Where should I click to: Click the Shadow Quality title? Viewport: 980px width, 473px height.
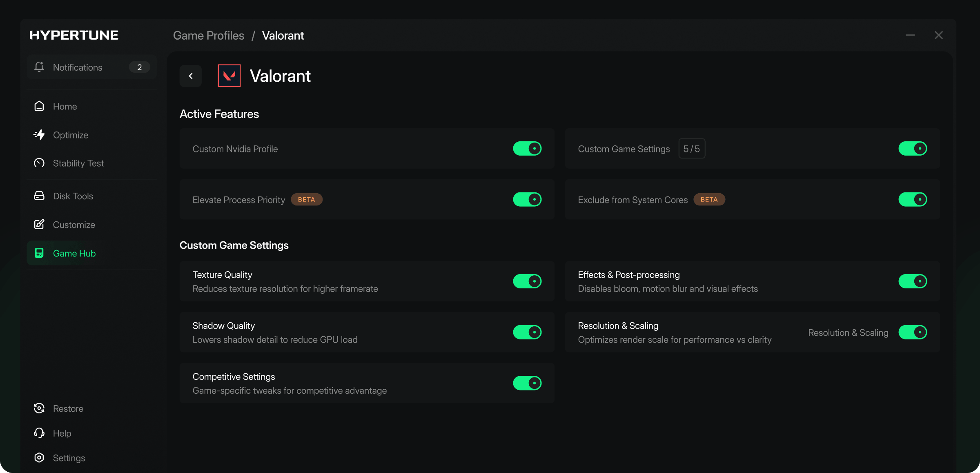[x=223, y=326]
